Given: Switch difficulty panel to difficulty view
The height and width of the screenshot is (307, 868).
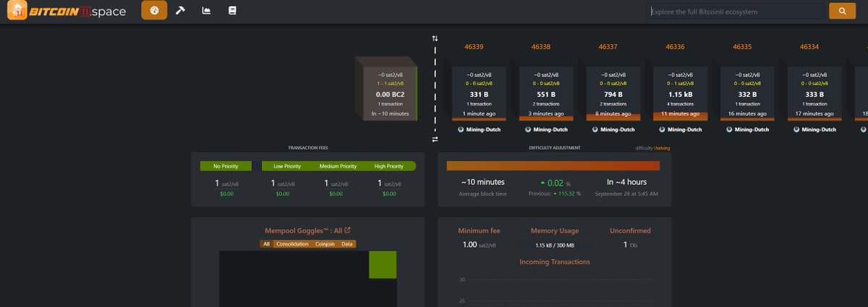Looking at the screenshot, I should tap(644, 148).
